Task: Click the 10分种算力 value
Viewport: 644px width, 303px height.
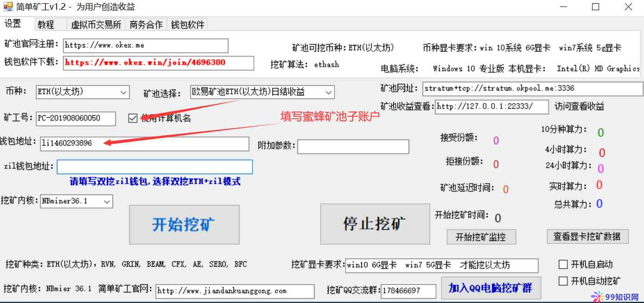Action: (x=601, y=133)
